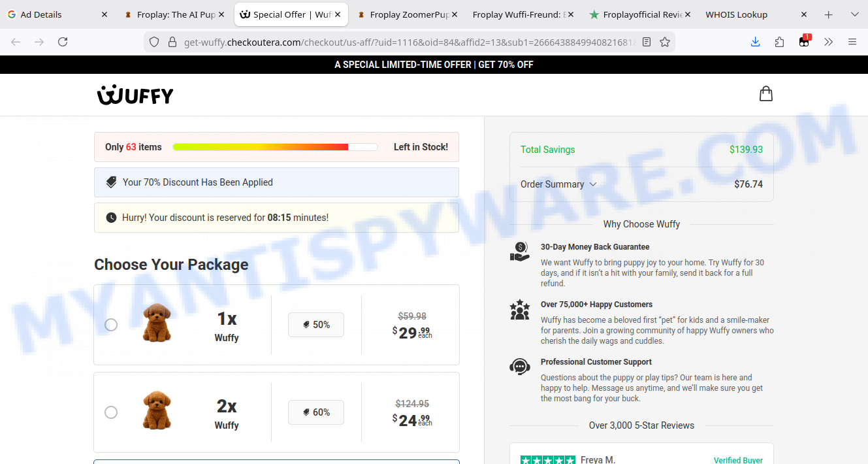Open the list all tabs dropdown
Screen dimensions: 868x464
click(x=854, y=14)
